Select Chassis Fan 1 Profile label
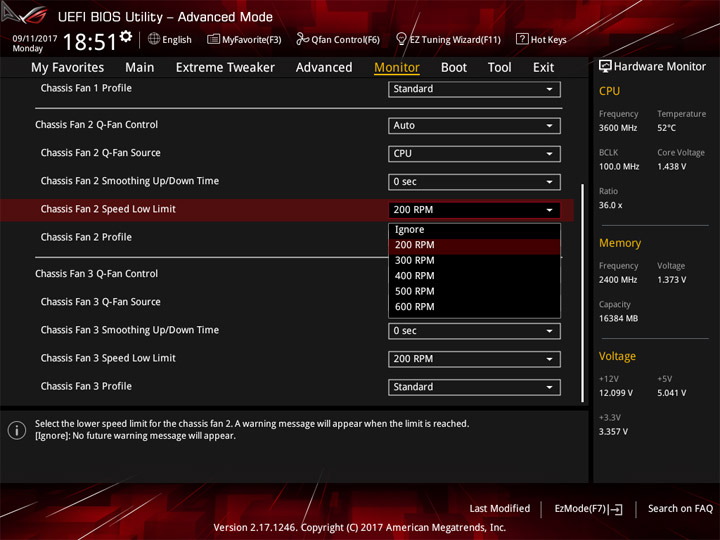This screenshot has width=720, height=540. (86, 88)
